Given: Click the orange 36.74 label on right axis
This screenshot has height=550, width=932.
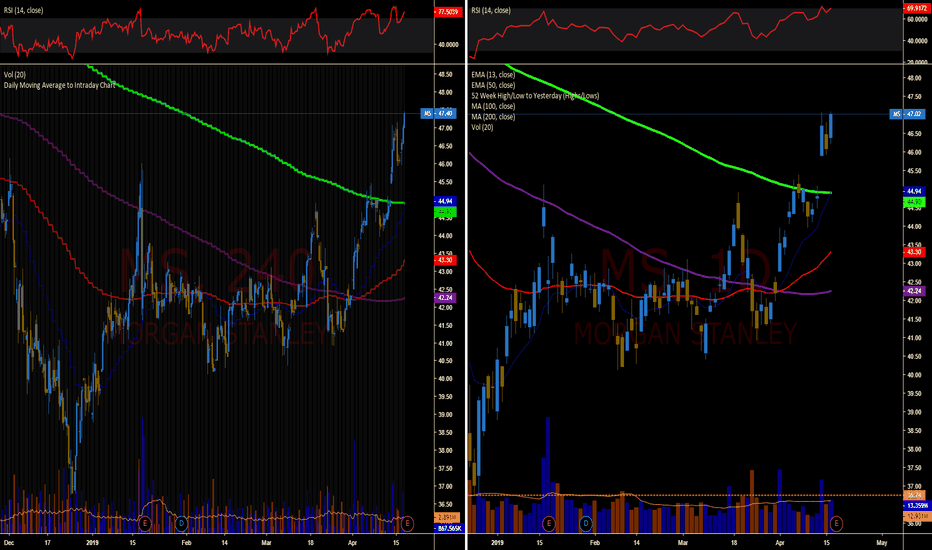Looking at the screenshot, I should (915, 495).
